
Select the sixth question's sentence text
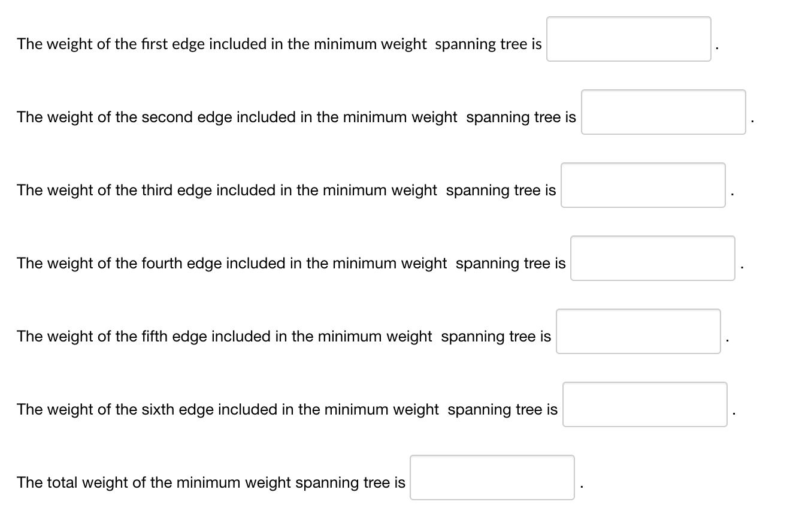point(287,409)
